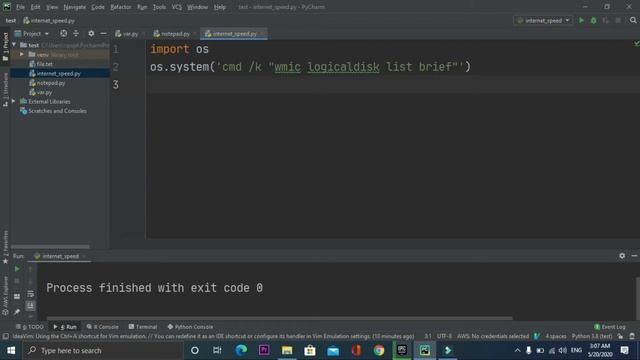Toggle tool window bars via status corner icon
Screen dimensions: 640x360
(x=6, y=336)
